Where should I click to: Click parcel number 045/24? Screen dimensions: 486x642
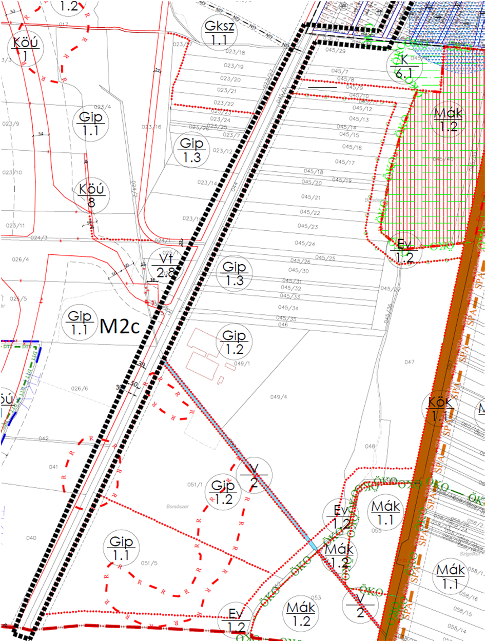[305, 243]
